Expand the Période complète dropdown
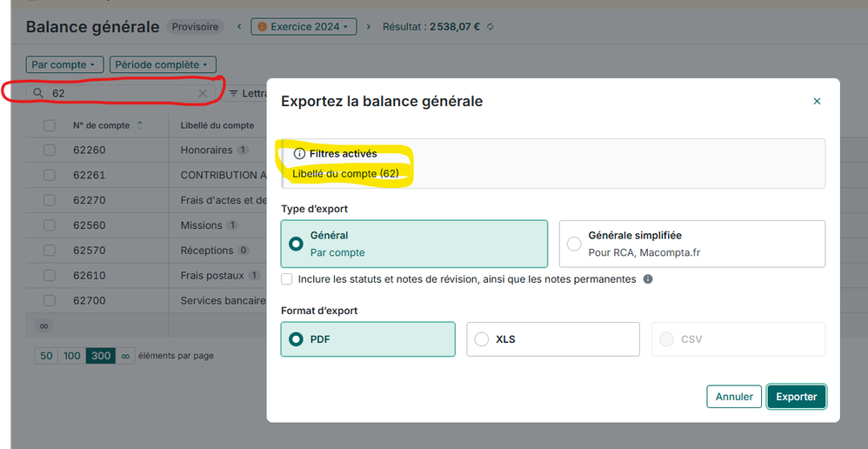The height and width of the screenshot is (449, 868). point(163,64)
